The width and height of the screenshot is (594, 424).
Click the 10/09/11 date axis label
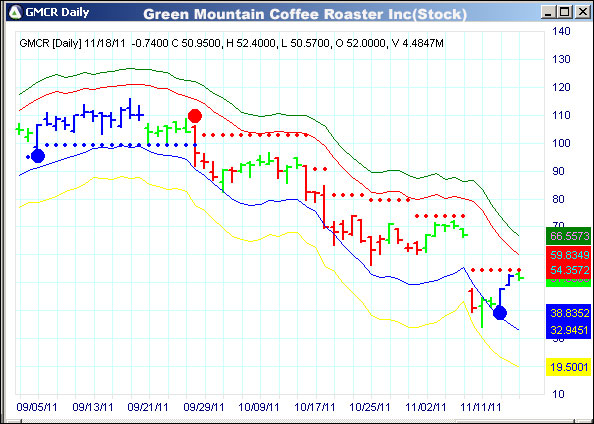click(259, 407)
